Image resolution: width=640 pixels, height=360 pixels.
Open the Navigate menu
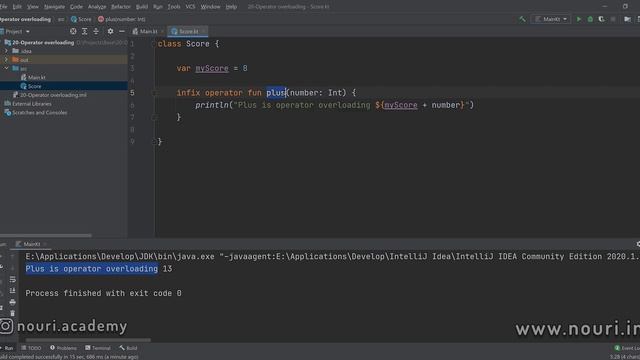coord(54,7)
